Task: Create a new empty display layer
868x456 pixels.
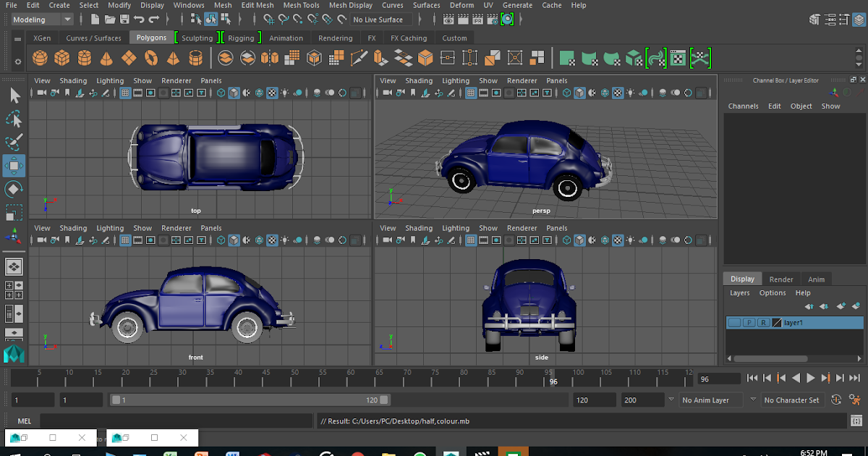Action: pyautogui.click(x=841, y=306)
